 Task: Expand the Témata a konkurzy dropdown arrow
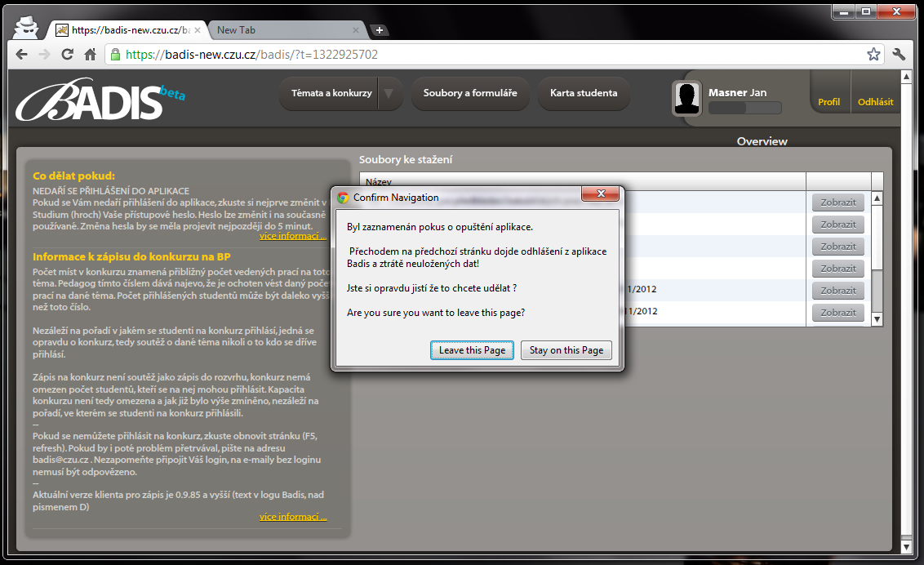(x=389, y=93)
